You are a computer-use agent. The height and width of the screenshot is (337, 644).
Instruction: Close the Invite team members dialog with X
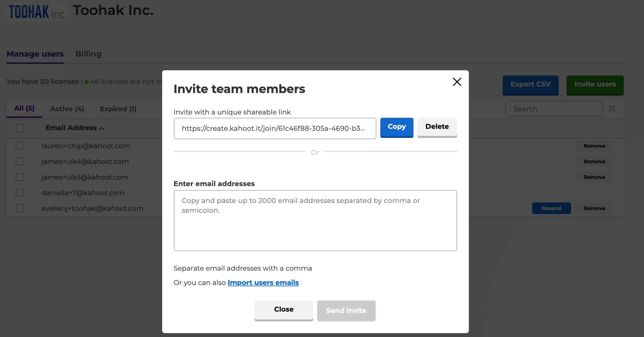(457, 82)
